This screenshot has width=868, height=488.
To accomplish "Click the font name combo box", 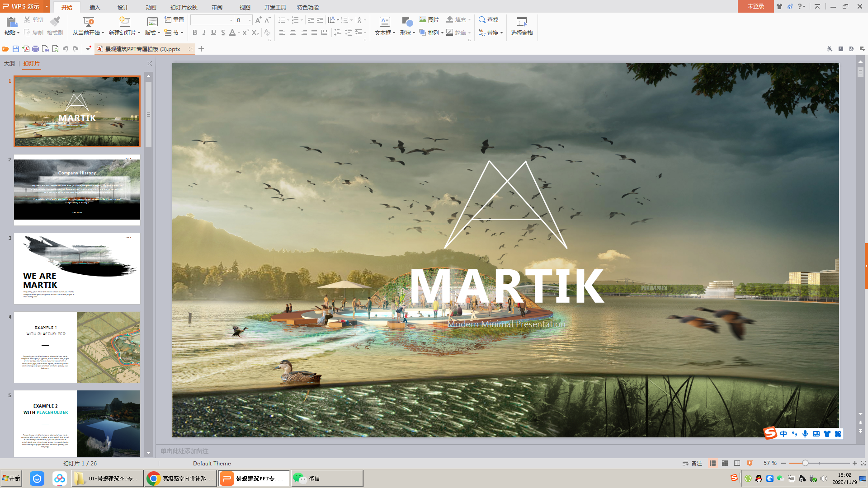I will (212, 20).
